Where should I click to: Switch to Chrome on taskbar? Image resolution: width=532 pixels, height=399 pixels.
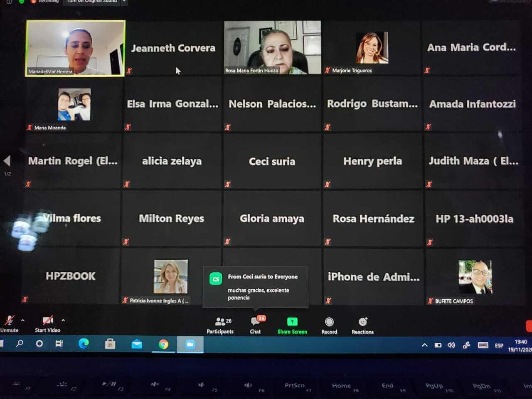coord(163,345)
